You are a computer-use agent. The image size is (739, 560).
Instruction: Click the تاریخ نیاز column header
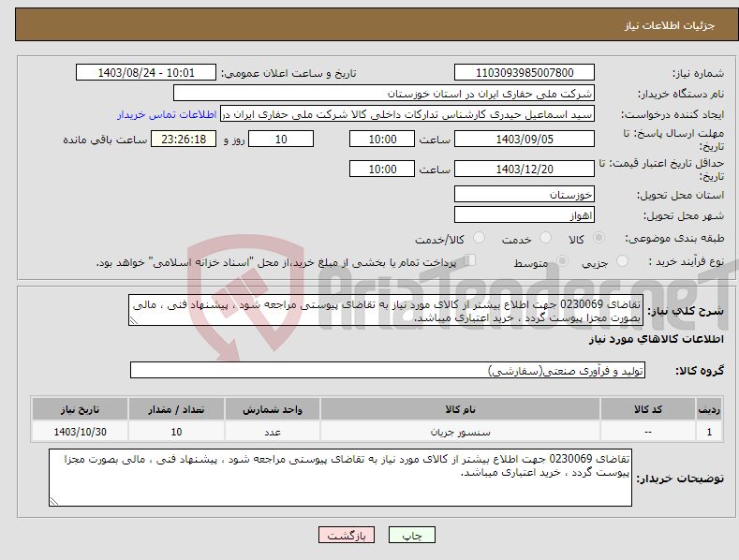81,409
